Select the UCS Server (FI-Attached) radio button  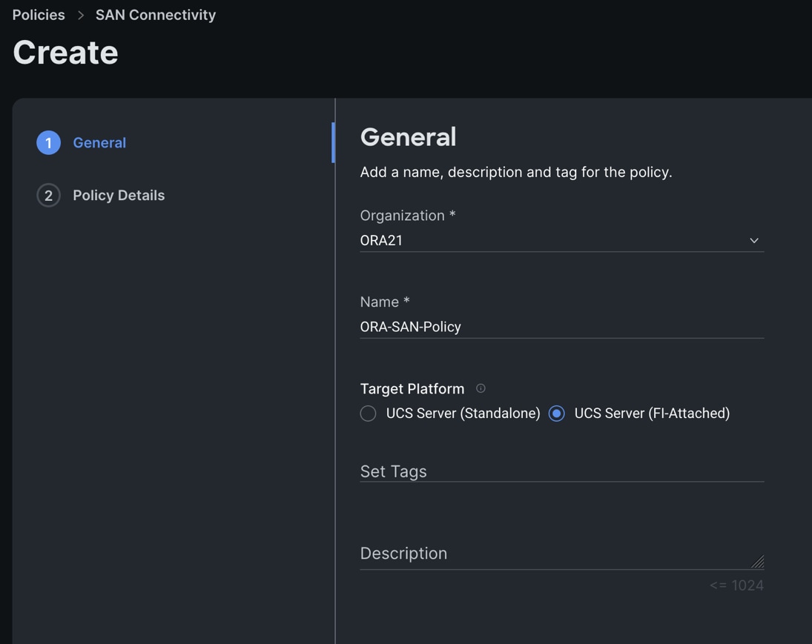pos(557,414)
